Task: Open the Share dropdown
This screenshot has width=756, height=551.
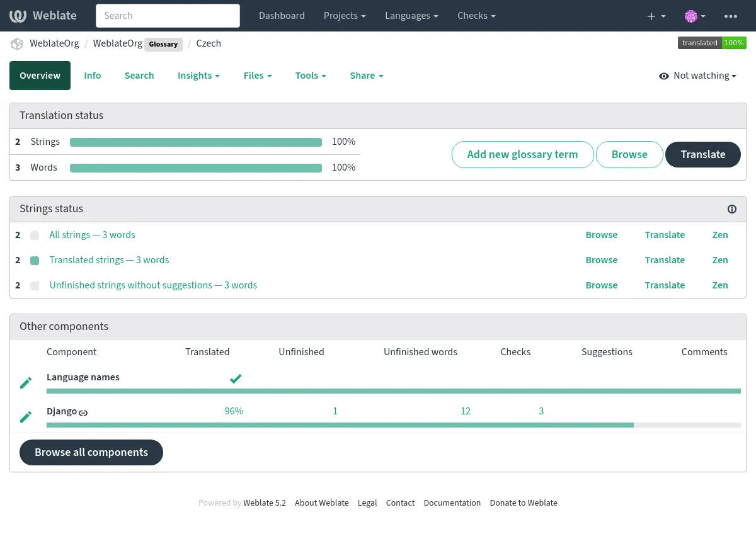Action: click(x=367, y=76)
